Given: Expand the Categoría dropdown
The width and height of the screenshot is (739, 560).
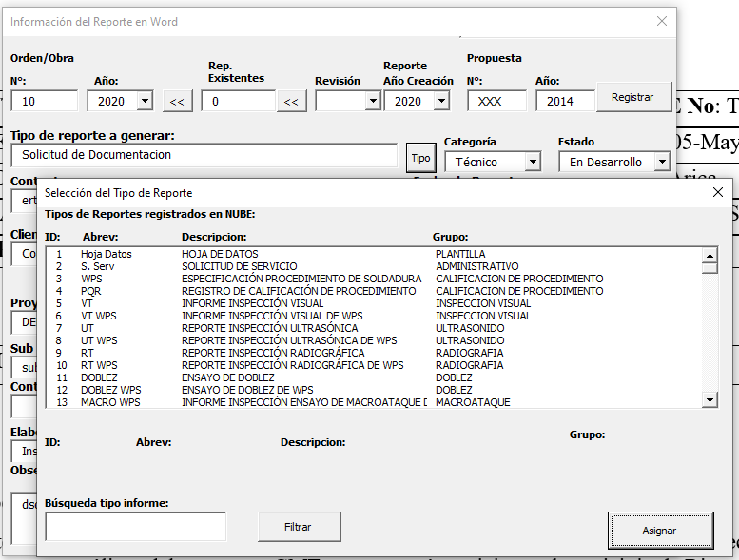Looking at the screenshot, I should tap(532, 163).
